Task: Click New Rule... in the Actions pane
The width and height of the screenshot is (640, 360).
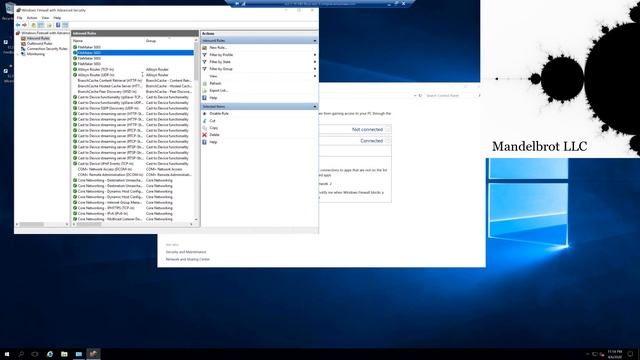Action: pos(218,48)
